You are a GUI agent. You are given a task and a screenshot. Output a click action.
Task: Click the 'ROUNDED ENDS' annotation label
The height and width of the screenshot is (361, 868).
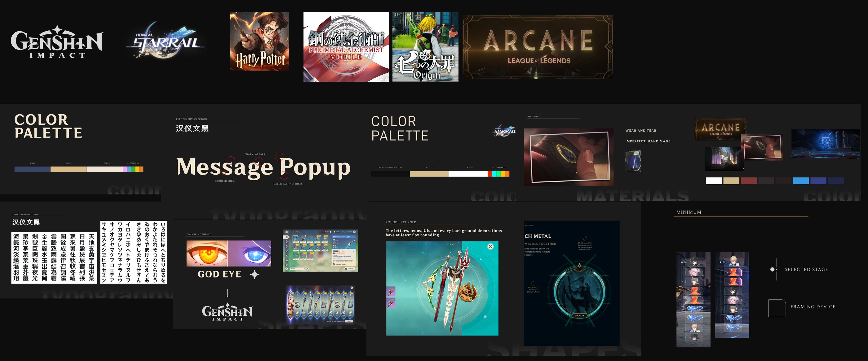(224, 181)
